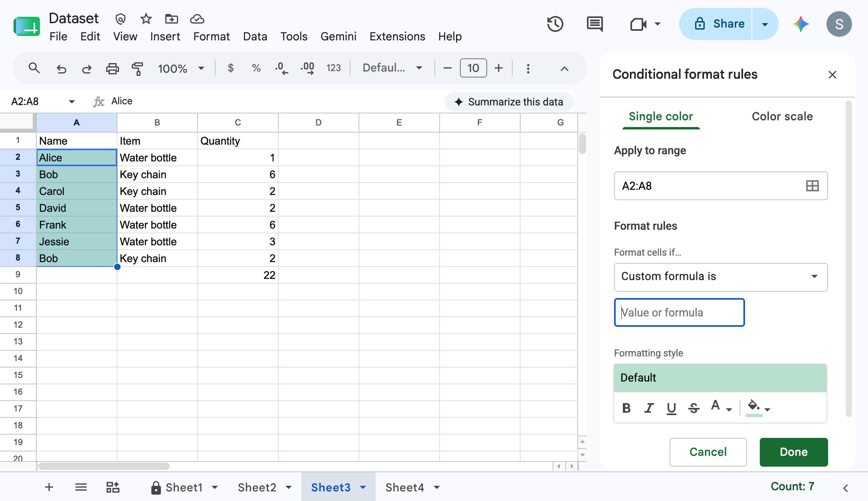Open the select data range grid icon
This screenshot has width=868, height=501.
813,186
